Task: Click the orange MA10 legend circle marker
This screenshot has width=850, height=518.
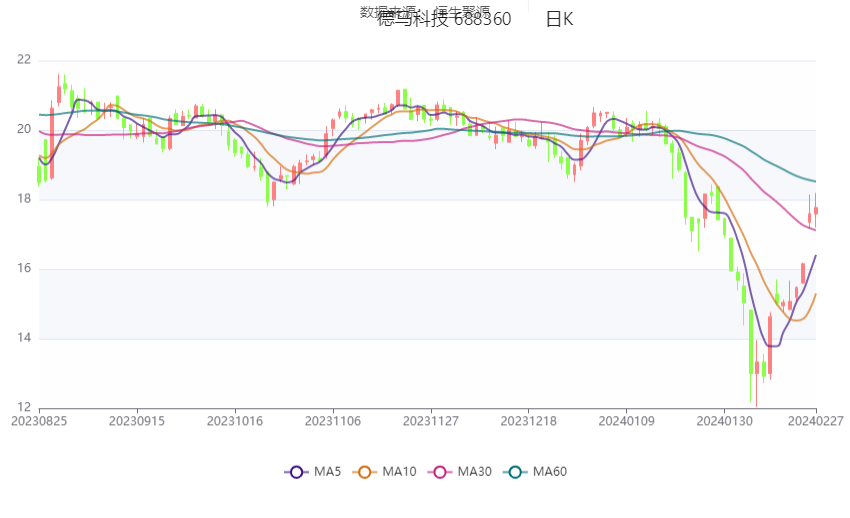Action: tap(364, 472)
